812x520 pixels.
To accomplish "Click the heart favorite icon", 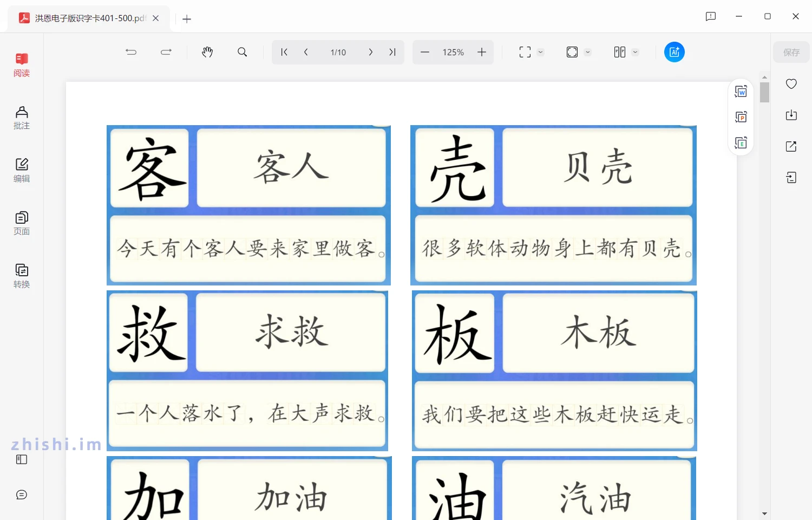I will tap(791, 83).
